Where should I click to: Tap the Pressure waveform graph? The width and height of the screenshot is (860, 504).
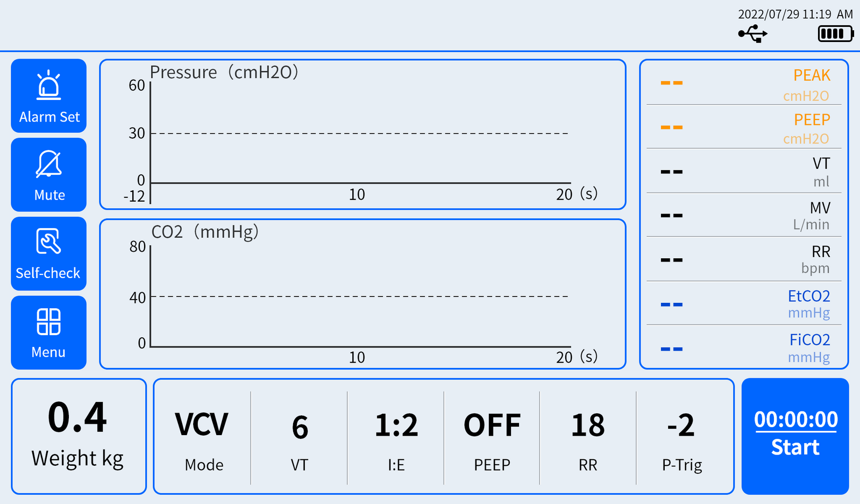coord(363,134)
